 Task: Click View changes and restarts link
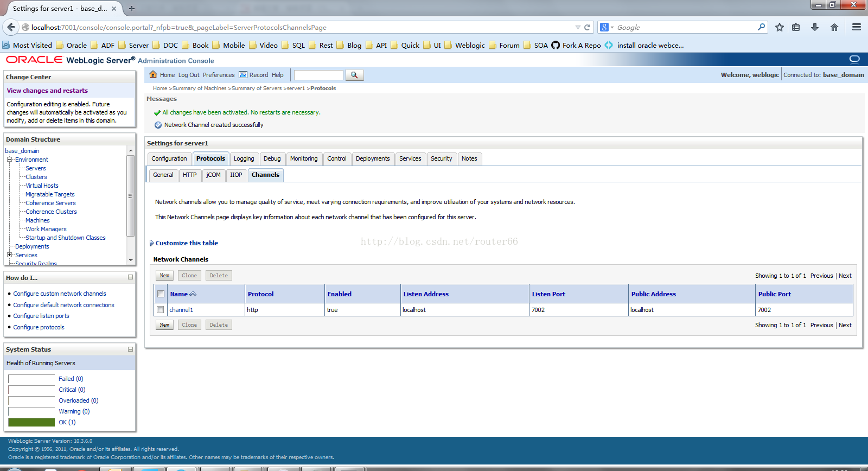coord(47,91)
